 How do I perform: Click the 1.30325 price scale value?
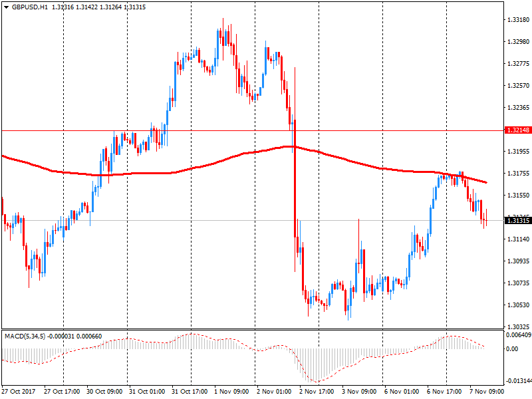518,327
